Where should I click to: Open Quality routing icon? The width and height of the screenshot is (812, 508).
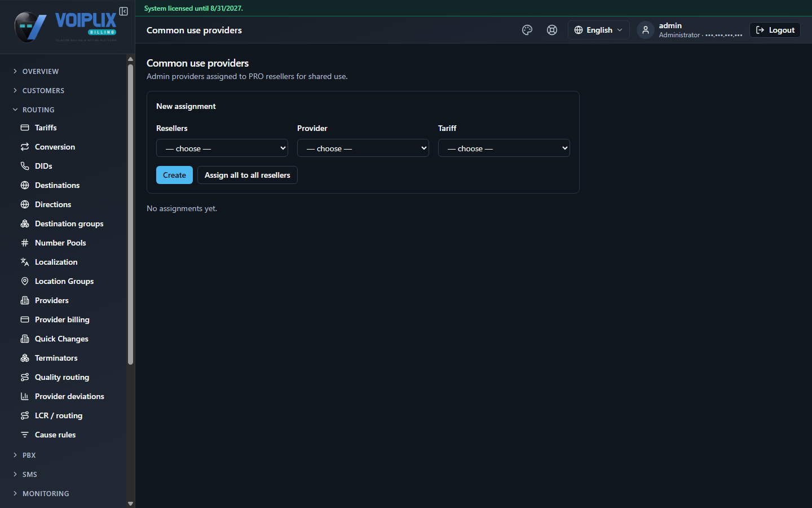click(x=25, y=377)
